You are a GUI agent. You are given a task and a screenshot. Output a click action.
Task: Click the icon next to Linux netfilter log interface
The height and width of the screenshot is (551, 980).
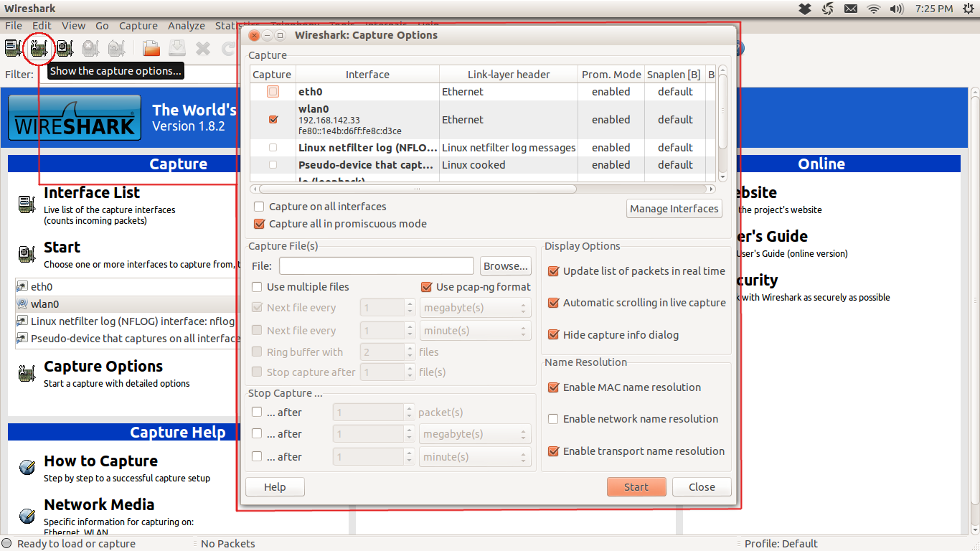pyautogui.click(x=22, y=321)
